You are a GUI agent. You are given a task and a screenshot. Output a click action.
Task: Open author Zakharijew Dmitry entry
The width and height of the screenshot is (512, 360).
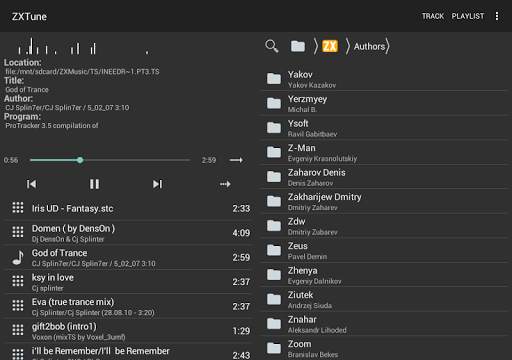[385, 201]
